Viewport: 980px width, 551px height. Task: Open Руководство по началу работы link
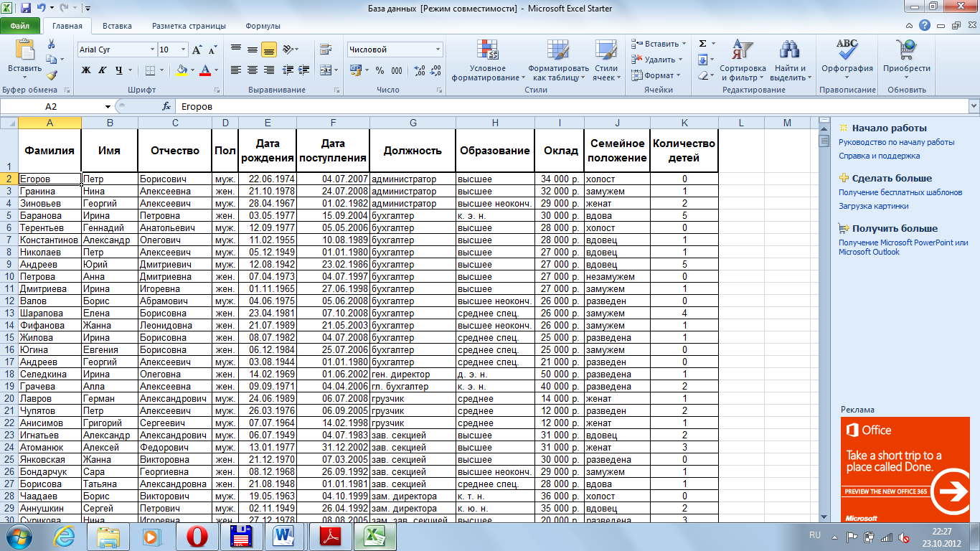[x=896, y=142]
